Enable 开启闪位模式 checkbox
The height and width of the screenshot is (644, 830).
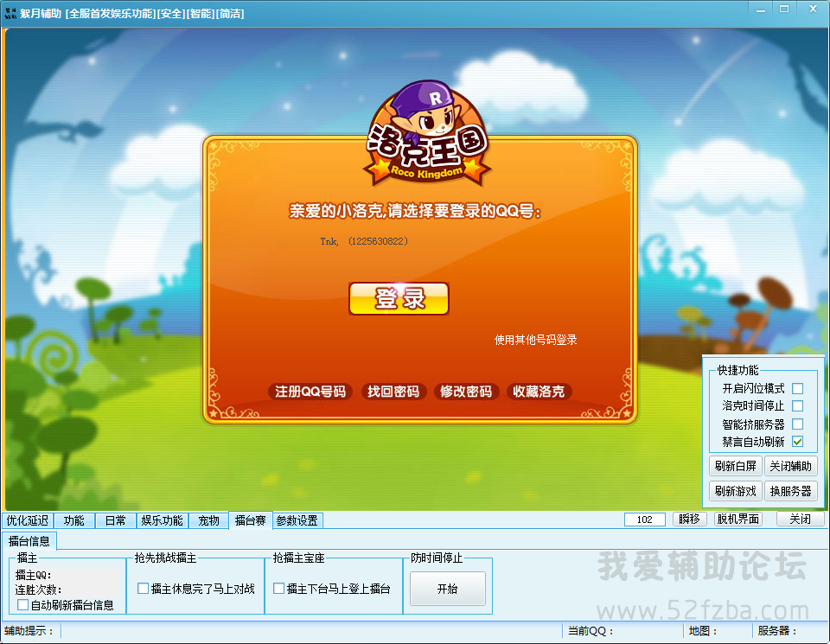coord(798,388)
